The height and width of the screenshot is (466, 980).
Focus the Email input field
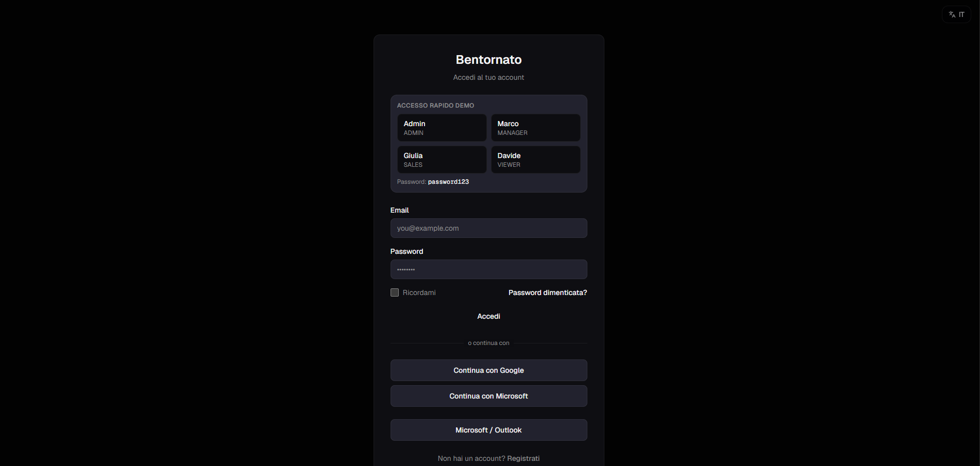coord(488,228)
